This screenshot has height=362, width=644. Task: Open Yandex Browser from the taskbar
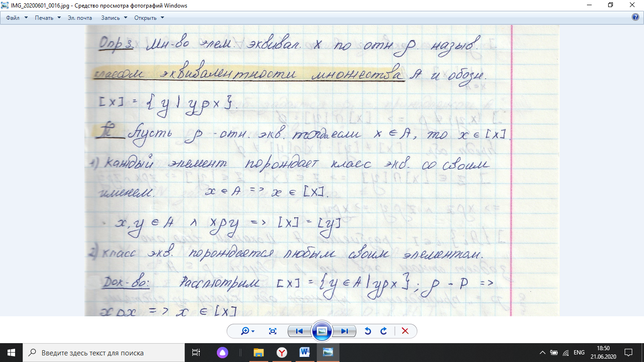pos(281,353)
